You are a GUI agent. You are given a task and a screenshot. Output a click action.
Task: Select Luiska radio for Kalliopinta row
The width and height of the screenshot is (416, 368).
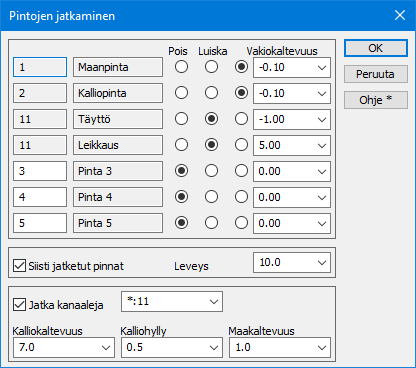click(211, 93)
